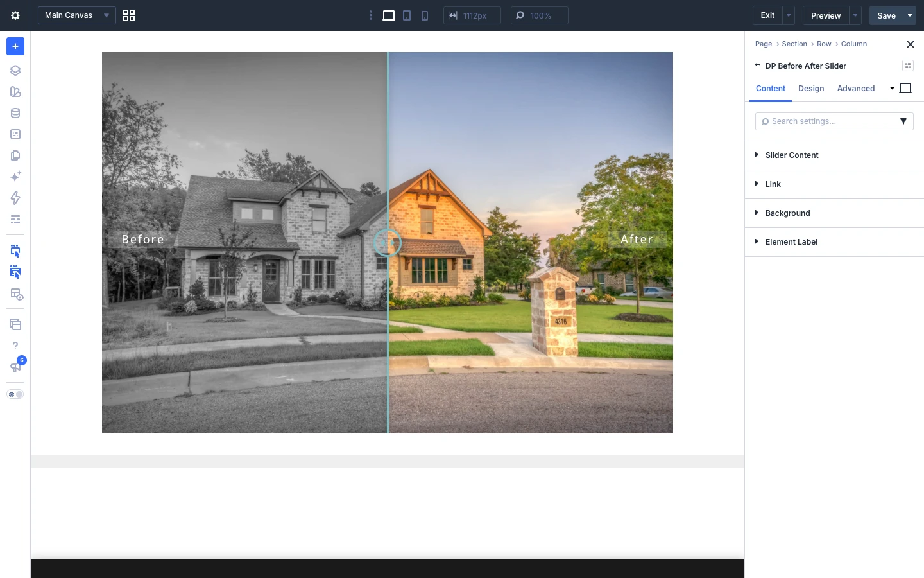Switch to tablet view icon

point(407,15)
